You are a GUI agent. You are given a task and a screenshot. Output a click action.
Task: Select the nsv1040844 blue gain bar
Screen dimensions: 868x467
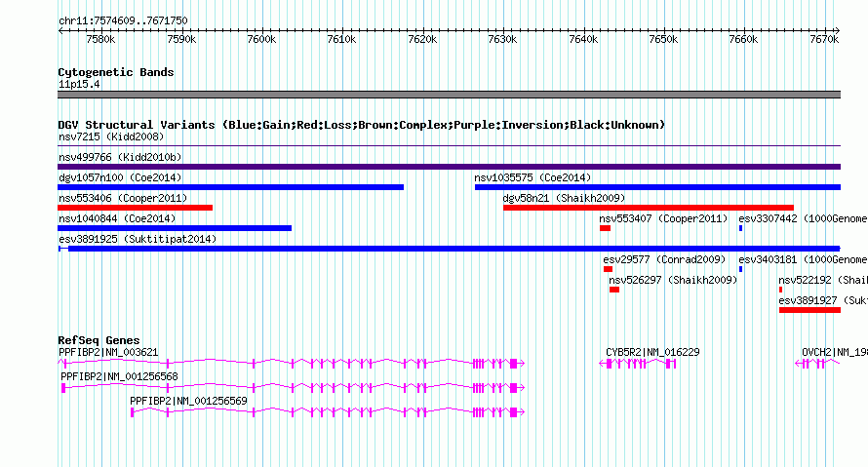[x=175, y=228]
